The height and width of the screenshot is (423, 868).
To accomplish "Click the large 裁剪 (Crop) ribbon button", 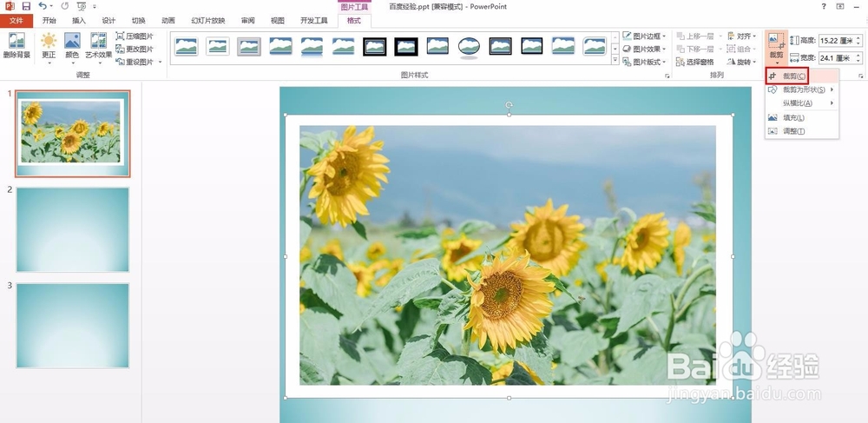I will point(776,48).
